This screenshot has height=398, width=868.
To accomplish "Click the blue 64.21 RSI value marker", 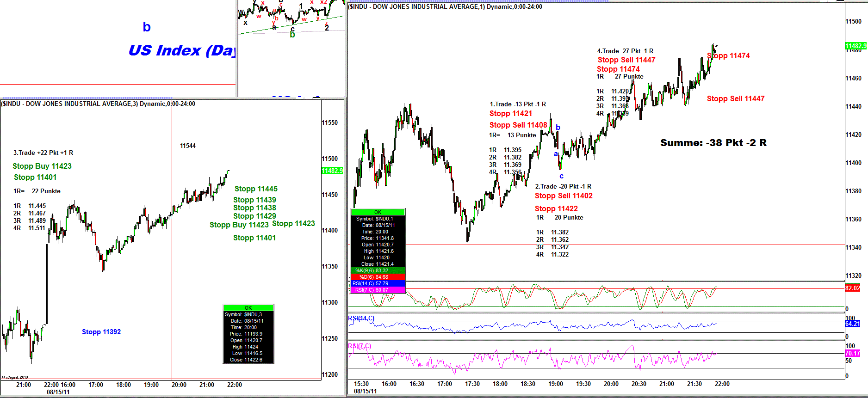I will point(852,324).
